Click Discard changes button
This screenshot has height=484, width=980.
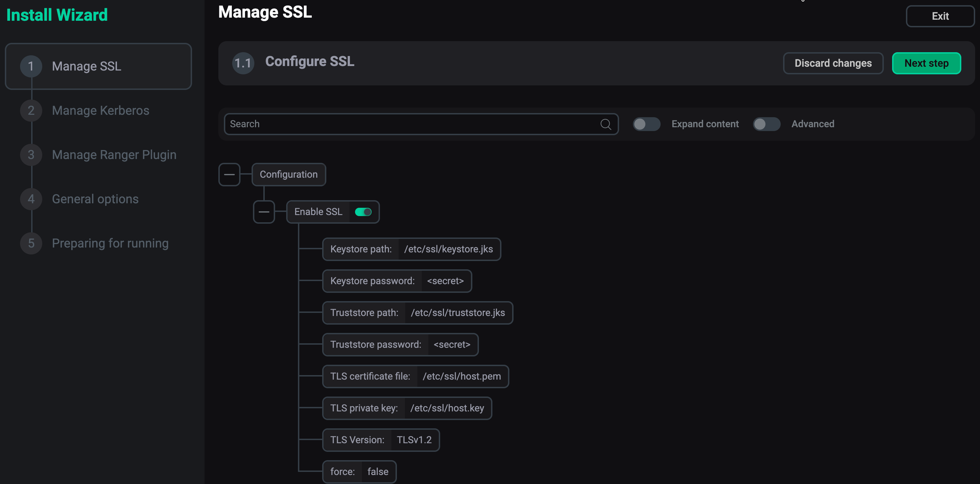[833, 63]
